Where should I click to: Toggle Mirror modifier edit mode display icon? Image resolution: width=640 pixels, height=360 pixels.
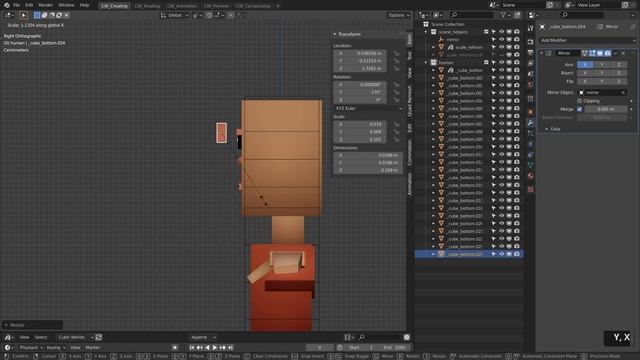point(592,53)
